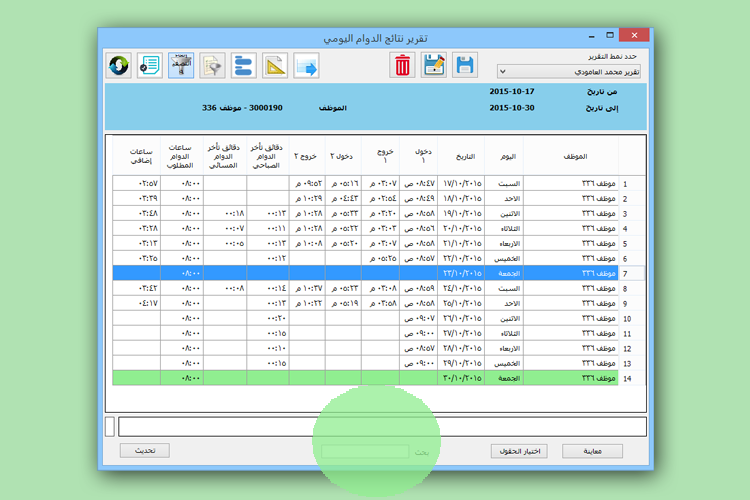750x500 pixels.
Task: Open the page setup set-square icon
Action: coord(275,65)
